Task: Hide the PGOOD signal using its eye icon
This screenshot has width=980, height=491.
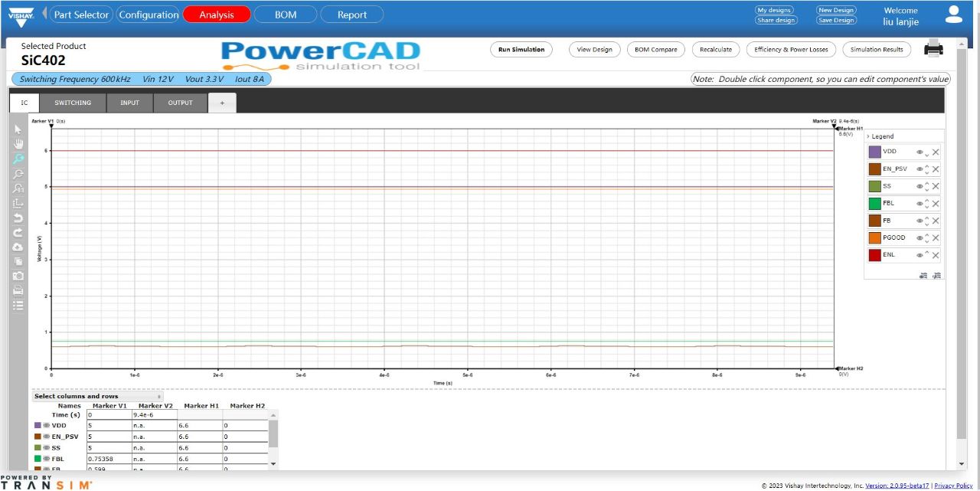Action: click(x=920, y=237)
